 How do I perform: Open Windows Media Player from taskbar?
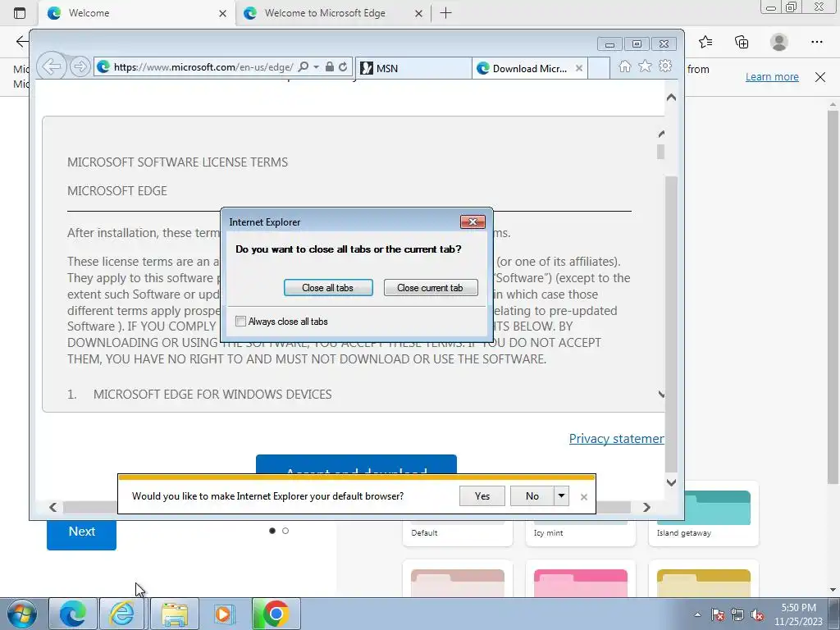[x=225, y=614]
